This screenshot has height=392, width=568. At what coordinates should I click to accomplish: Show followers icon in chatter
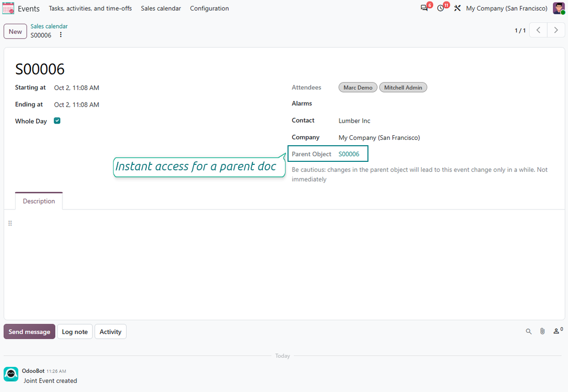pyautogui.click(x=558, y=331)
